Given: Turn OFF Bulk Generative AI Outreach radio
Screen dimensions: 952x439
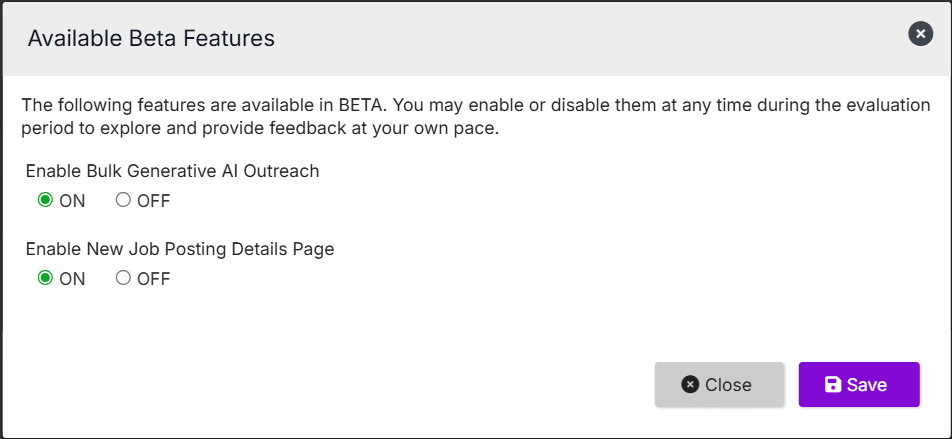Looking at the screenshot, I should click(123, 200).
